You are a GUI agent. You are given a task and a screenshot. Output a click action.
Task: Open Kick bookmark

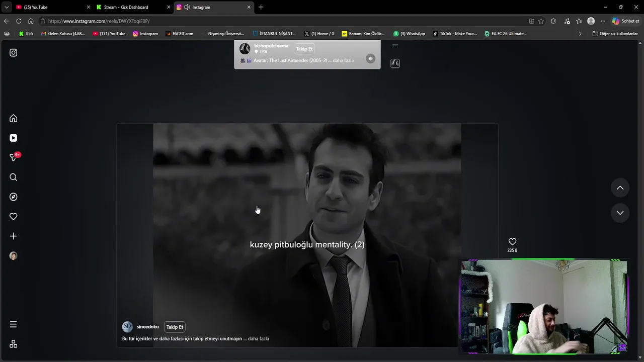point(26,34)
